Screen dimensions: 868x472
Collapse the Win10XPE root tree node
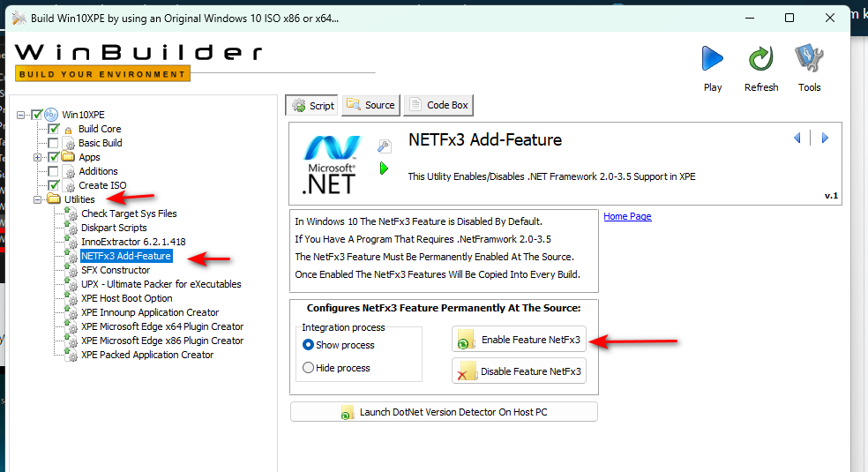pos(20,115)
